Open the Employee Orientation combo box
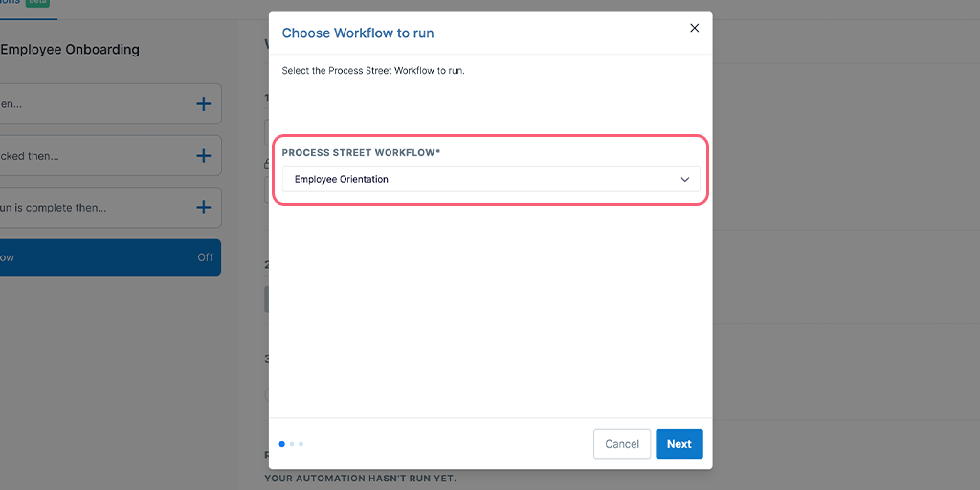 click(x=479, y=179)
